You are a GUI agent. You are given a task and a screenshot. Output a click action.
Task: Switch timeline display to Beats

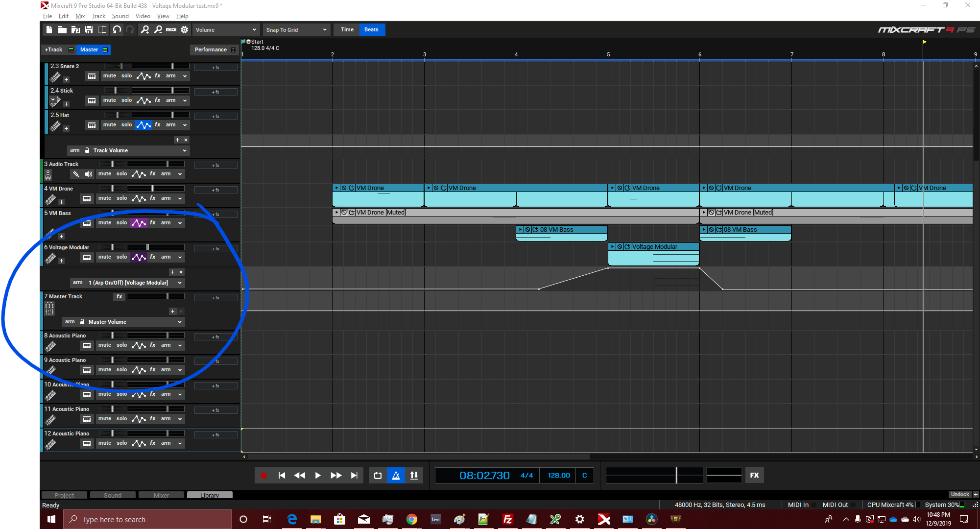click(x=372, y=29)
